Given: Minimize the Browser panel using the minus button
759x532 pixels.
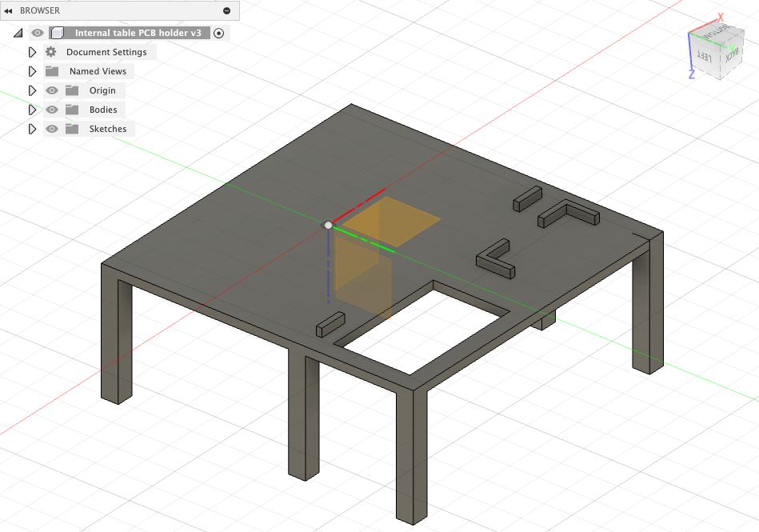Looking at the screenshot, I should [x=226, y=10].
